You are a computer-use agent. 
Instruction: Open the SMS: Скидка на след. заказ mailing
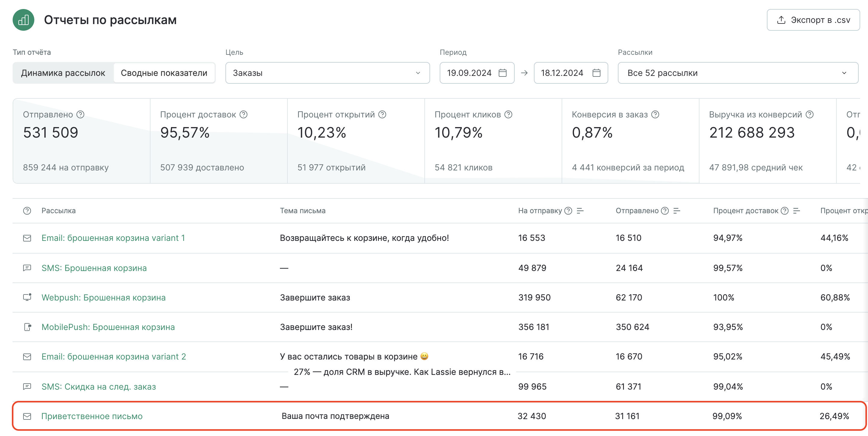pyautogui.click(x=99, y=387)
